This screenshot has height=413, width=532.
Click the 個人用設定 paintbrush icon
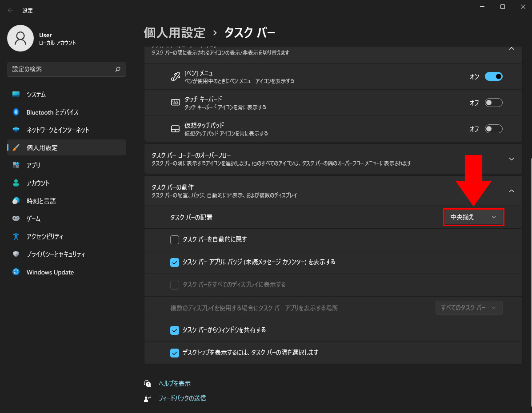[x=16, y=147]
